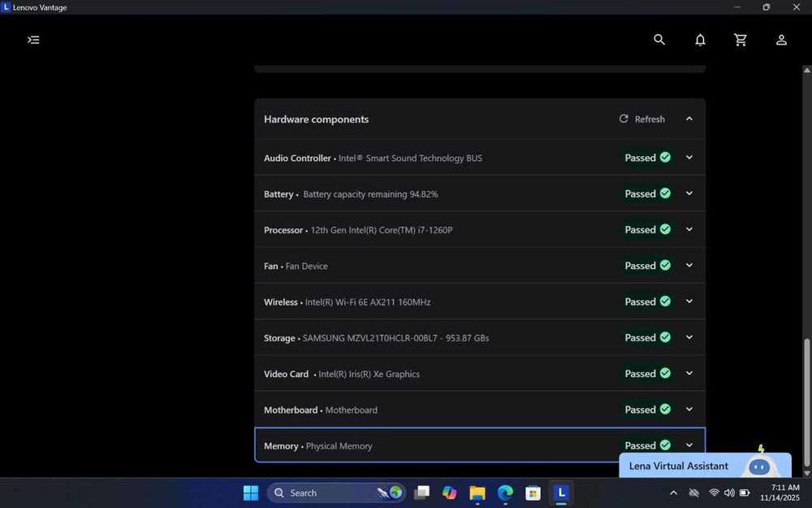Select 'Intel(R) Iris(R) Xe Graphics' text
The height and width of the screenshot is (508, 812).
click(x=369, y=374)
